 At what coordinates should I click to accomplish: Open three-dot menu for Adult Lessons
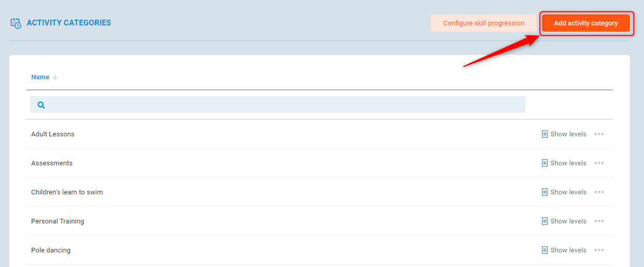click(599, 134)
